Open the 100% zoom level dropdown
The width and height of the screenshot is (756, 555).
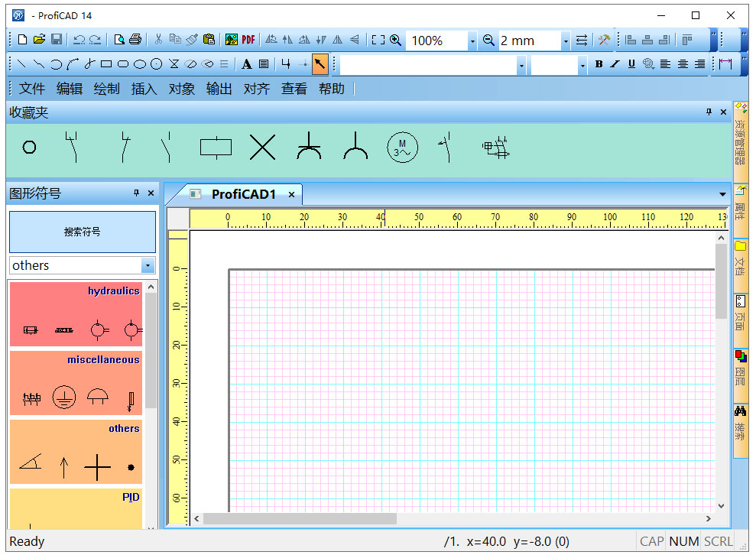click(472, 41)
